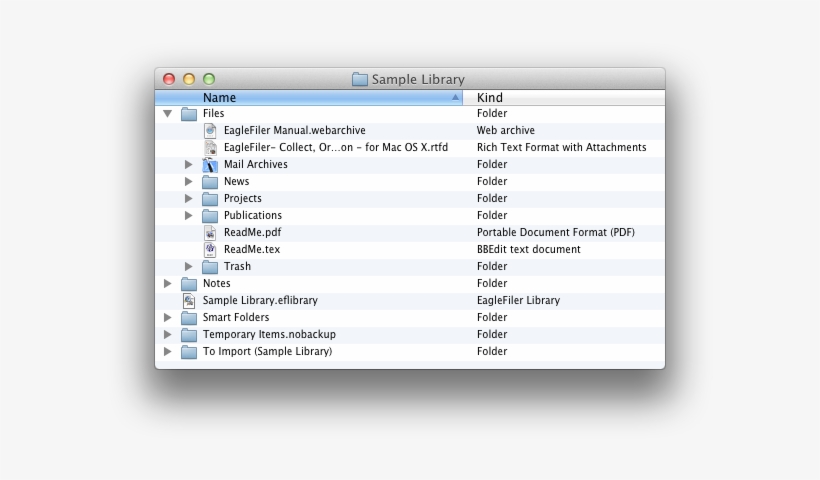
Task: Expand the Trash folder triangle
Action: pos(189,267)
